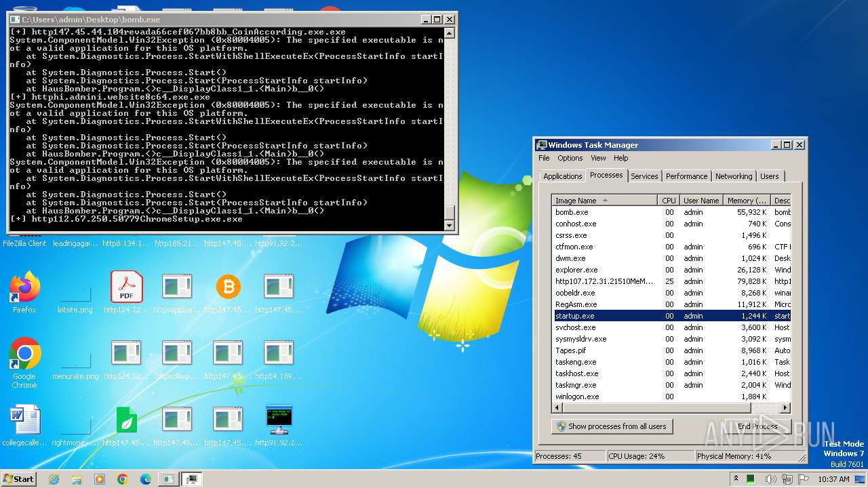Select the dwm.exe process row
Viewport: 868px width, 488px height.
pyautogui.click(x=671, y=258)
